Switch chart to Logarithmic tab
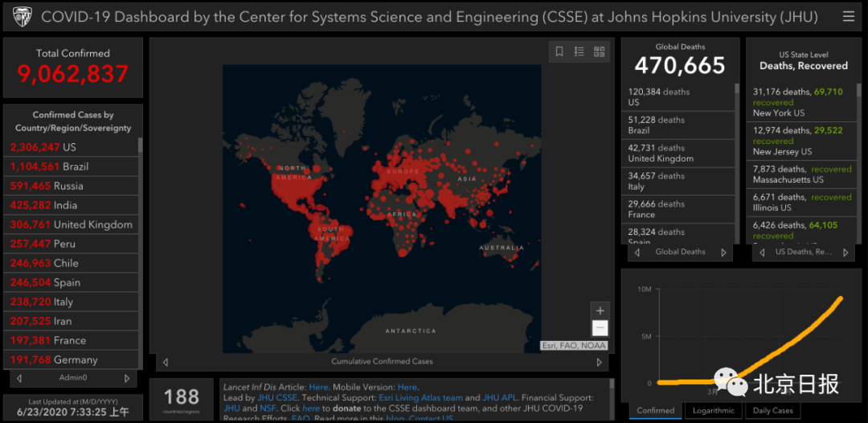 pyautogui.click(x=713, y=410)
